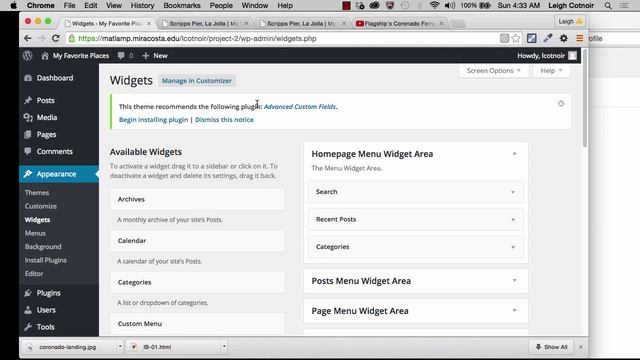This screenshot has height=360, width=640.
Task: Open Chrome Window menu
Action: [255, 6]
